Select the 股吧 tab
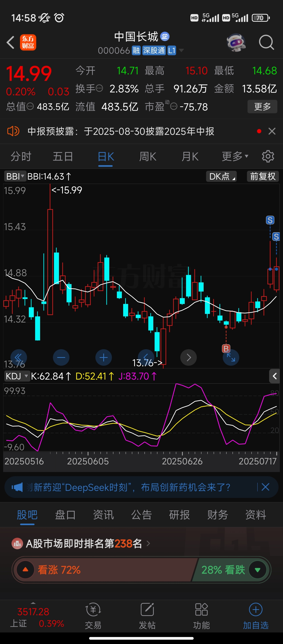Image resolution: width=283 pixels, height=644 pixels. (27, 515)
